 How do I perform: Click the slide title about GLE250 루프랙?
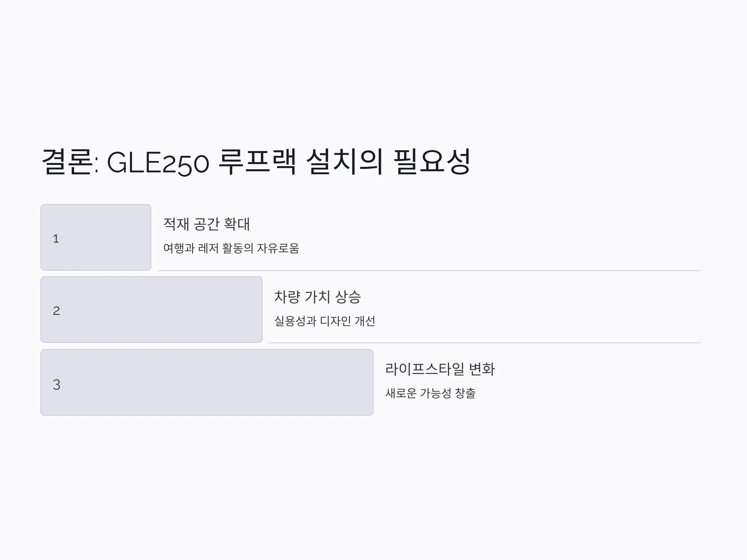[x=256, y=162]
